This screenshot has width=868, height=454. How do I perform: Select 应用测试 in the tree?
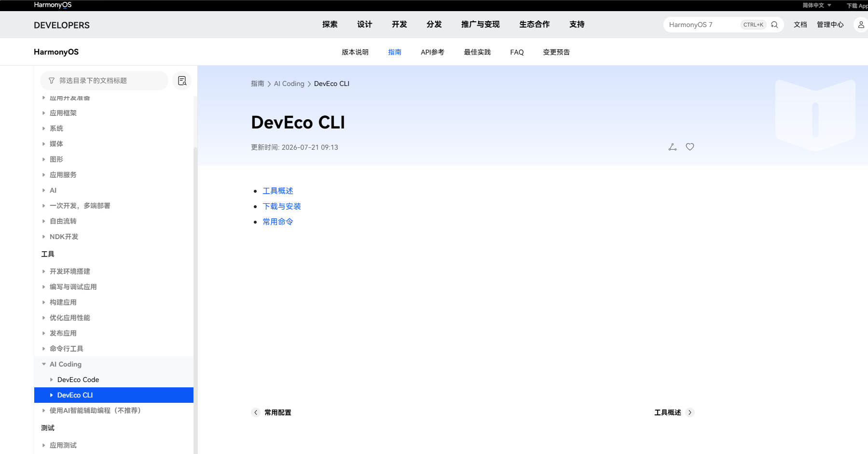[63, 445]
